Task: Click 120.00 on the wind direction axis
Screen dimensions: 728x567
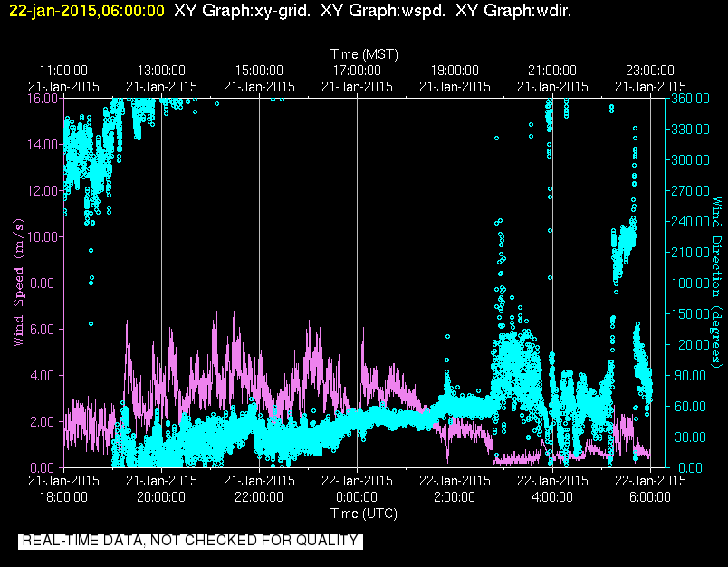Action: [690, 344]
